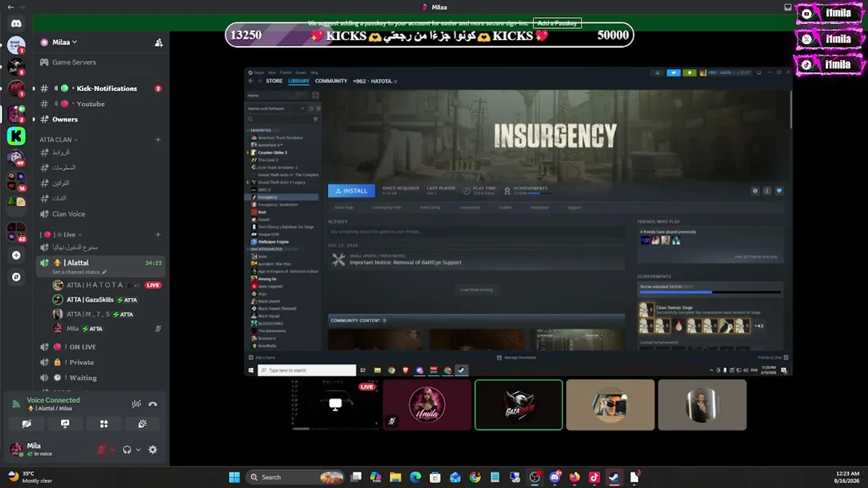Unmute the microphone
Screen dimensions: 868x488
(x=102, y=449)
